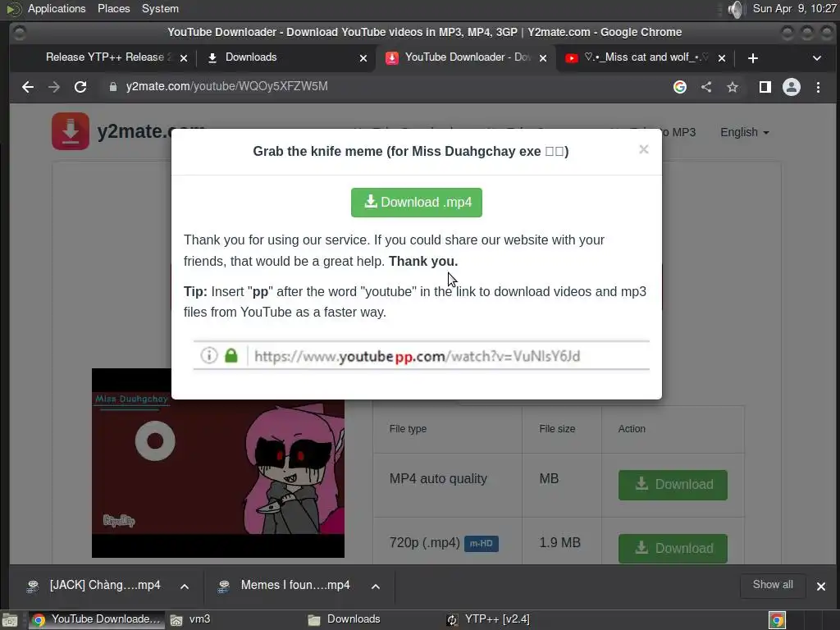Viewport: 840px width, 630px height.
Task: Click the Chrome tray icon in taskbar
Action: [x=778, y=620]
